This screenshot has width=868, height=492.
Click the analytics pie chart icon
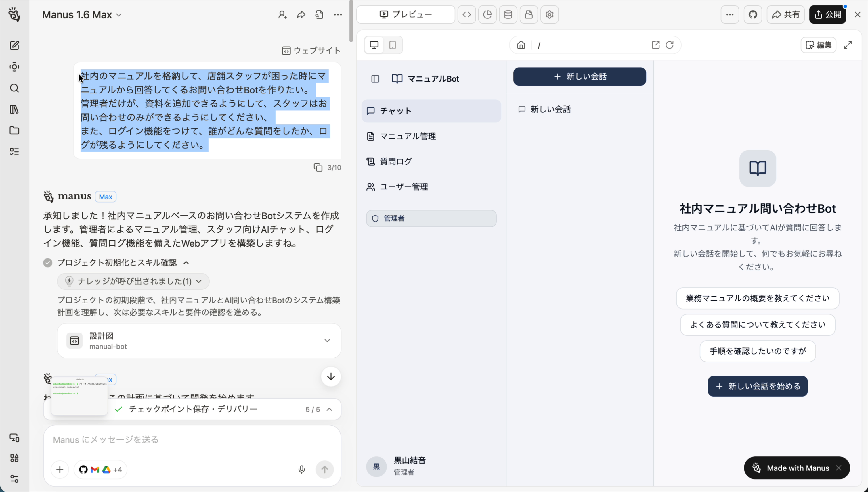pyautogui.click(x=487, y=14)
